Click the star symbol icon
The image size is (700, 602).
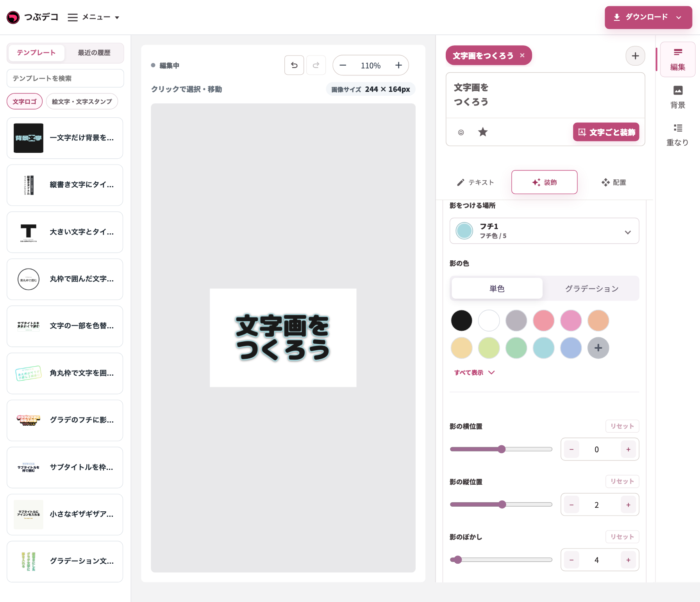[x=483, y=132]
